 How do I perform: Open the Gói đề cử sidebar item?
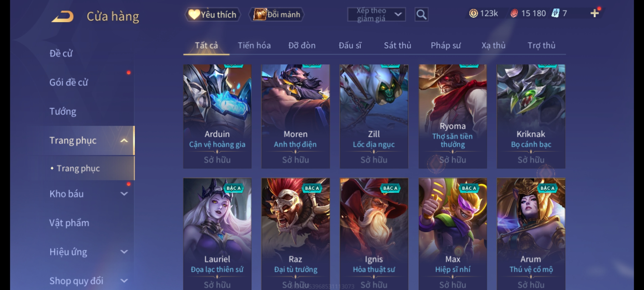[69, 82]
